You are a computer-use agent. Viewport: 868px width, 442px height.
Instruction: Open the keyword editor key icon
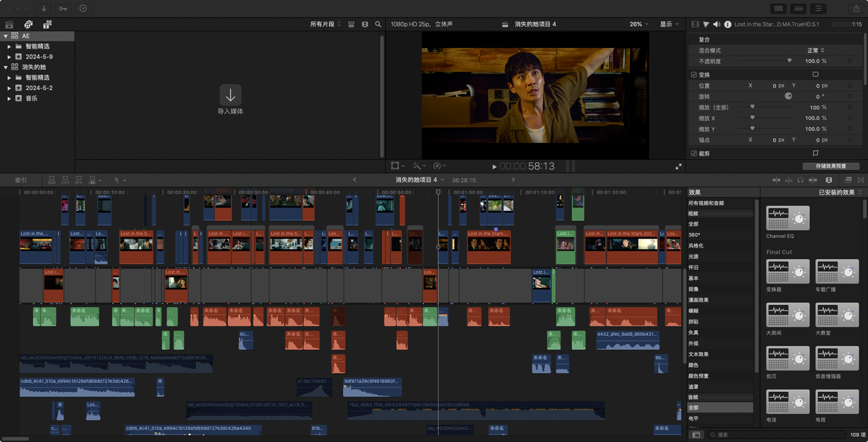[63, 8]
